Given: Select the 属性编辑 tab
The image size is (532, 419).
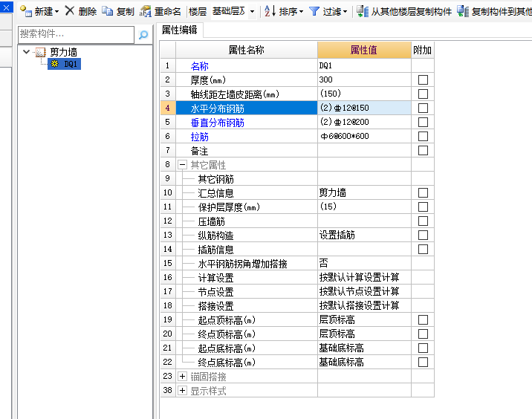Looking at the screenshot, I should pyautogui.click(x=180, y=30).
